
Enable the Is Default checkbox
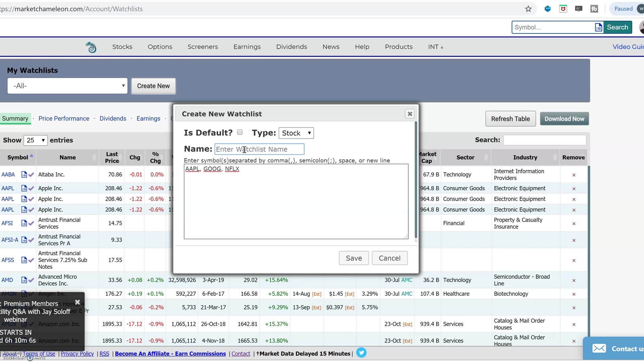[240, 132]
